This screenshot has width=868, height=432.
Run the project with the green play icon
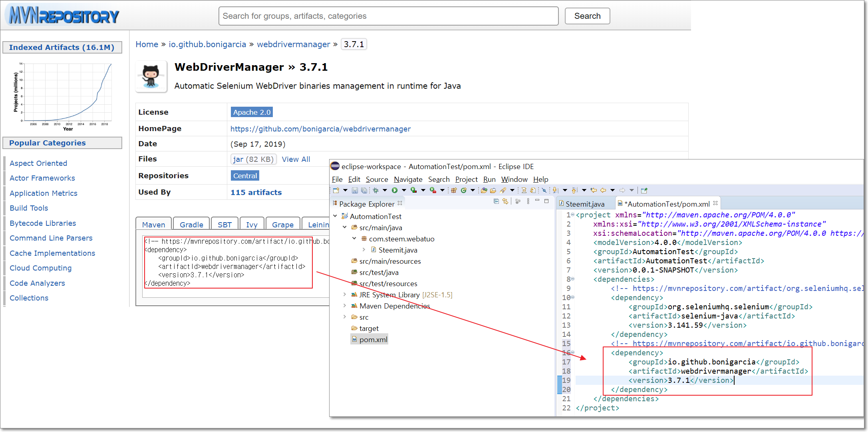point(395,190)
